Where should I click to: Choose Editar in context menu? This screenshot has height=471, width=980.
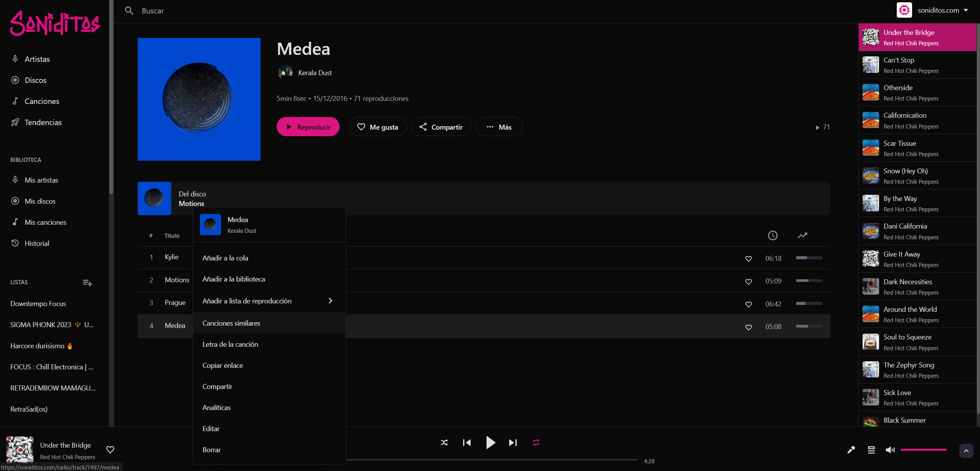point(269,429)
